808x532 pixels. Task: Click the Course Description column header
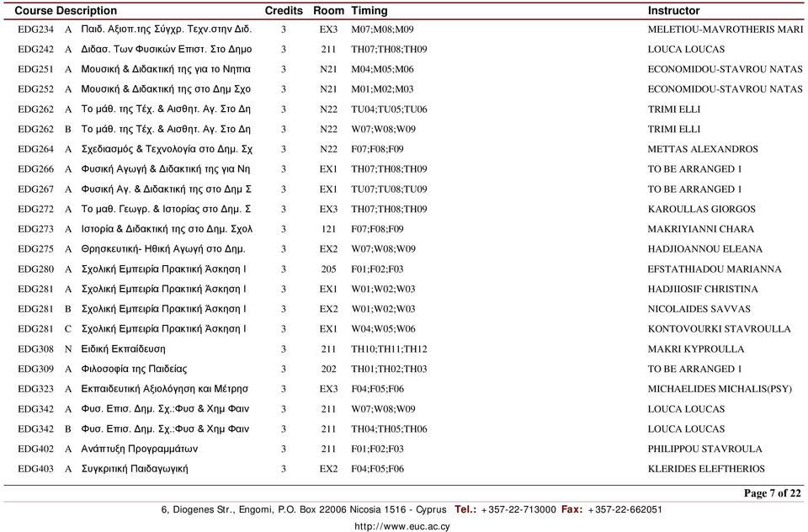[66, 11]
